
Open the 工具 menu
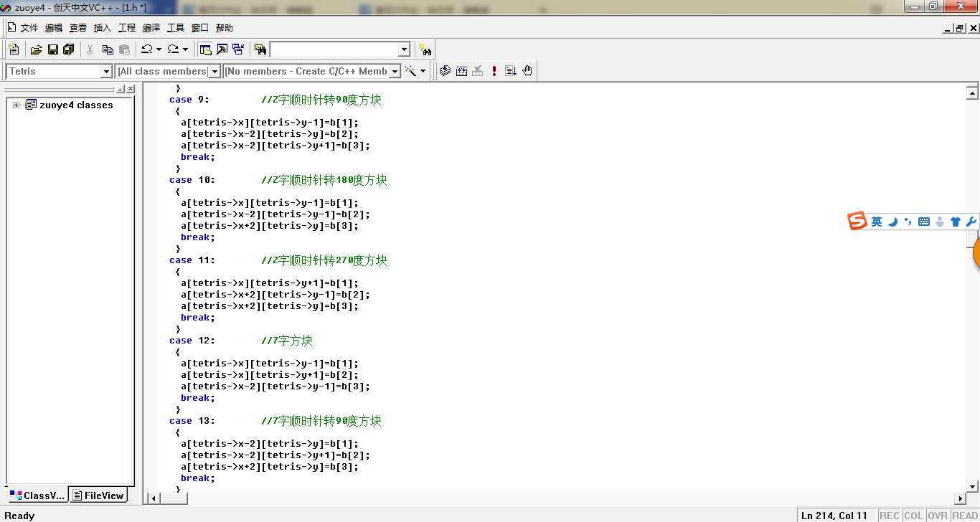[176, 28]
